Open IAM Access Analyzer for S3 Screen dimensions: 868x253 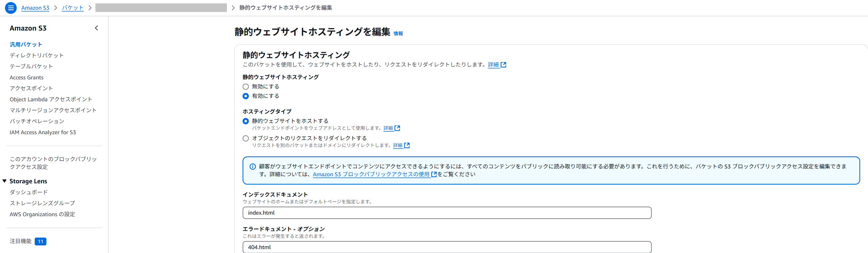[43, 133]
